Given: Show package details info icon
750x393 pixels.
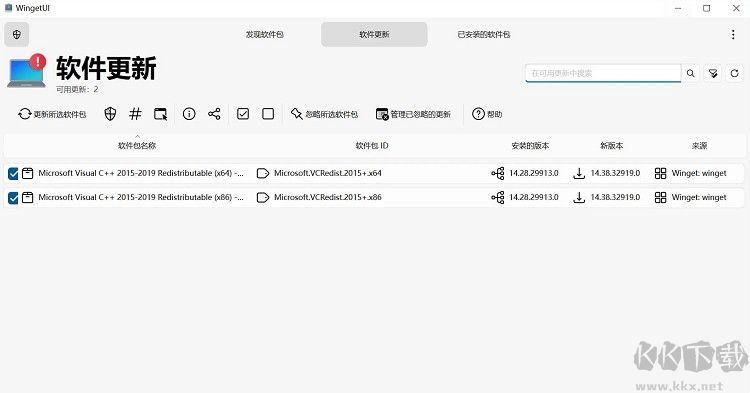Looking at the screenshot, I should tap(189, 114).
